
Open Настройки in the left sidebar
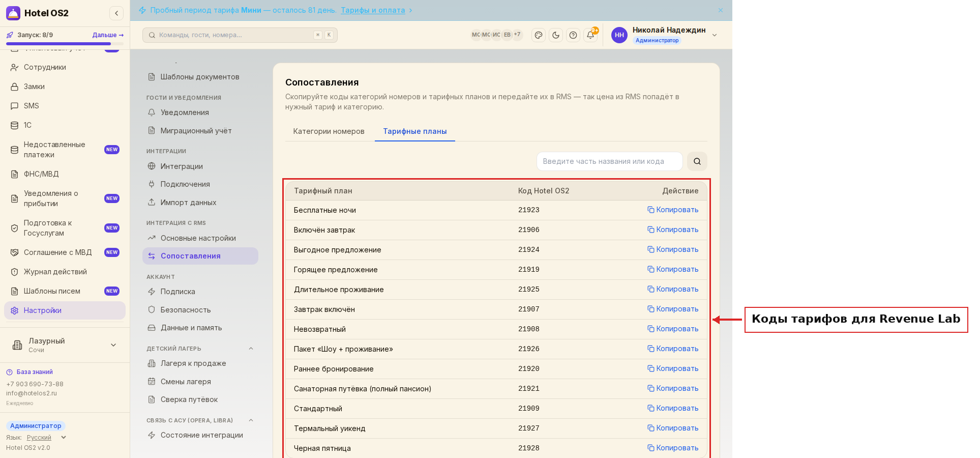click(65, 310)
